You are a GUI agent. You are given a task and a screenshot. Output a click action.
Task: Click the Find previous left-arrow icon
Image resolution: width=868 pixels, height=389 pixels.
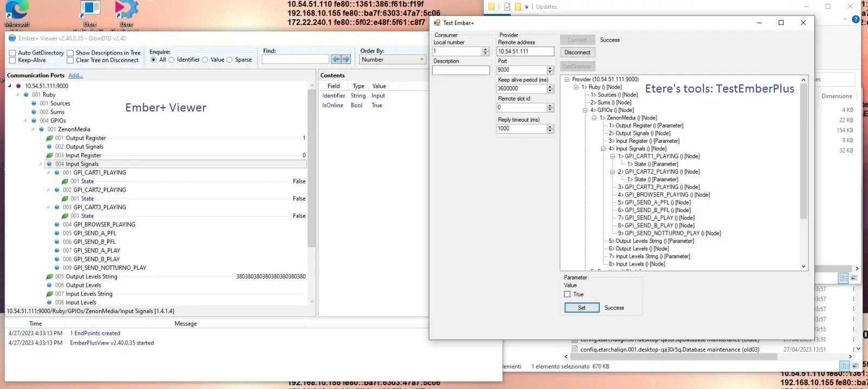click(x=336, y=60)
